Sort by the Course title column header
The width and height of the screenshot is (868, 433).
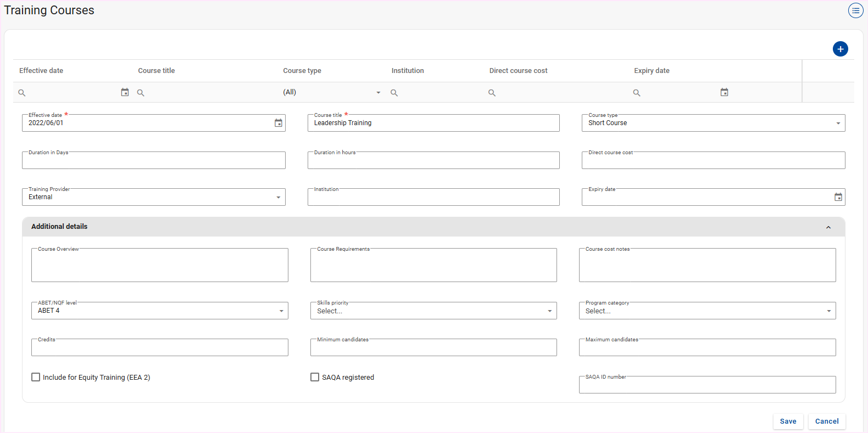coord(157,71)
